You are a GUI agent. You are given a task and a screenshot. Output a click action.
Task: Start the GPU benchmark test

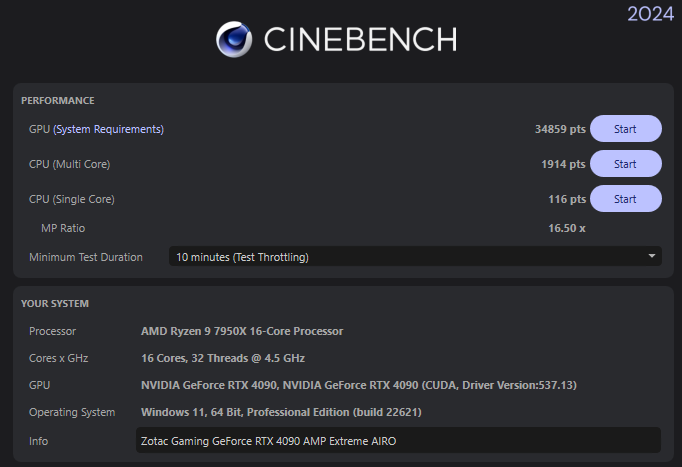click(x=625, y=129)
